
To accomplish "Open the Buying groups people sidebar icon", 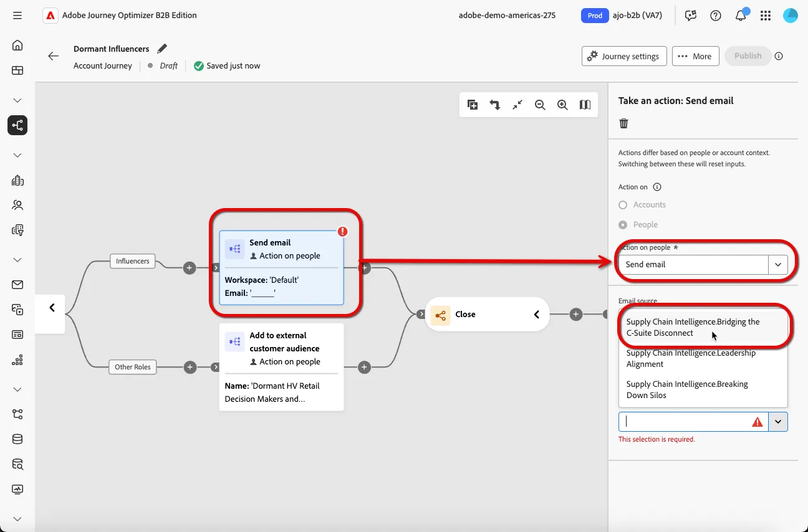I will click(x=17, y=204).
